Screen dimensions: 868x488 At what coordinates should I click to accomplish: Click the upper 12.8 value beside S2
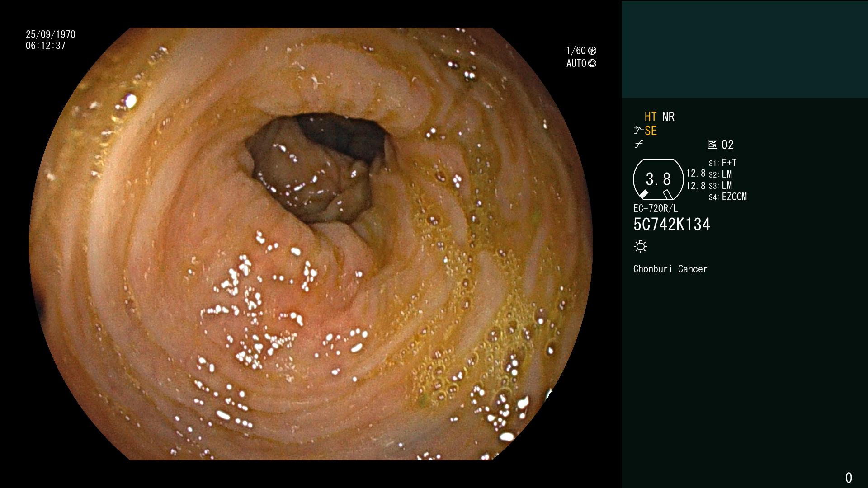pos(696,173)
